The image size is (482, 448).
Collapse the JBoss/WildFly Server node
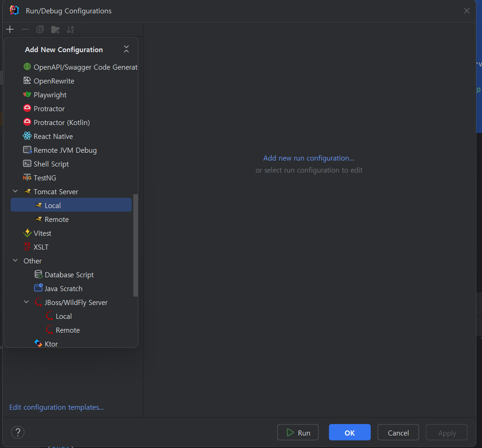point(26,302)
